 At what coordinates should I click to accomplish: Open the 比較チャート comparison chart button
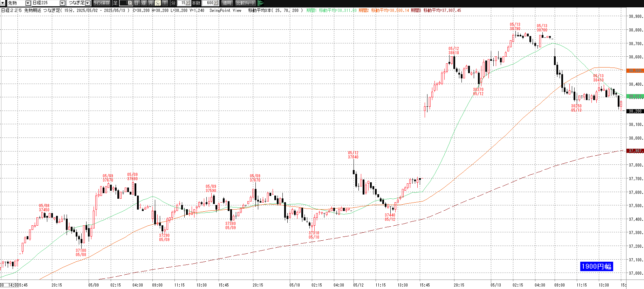point(245,3)
